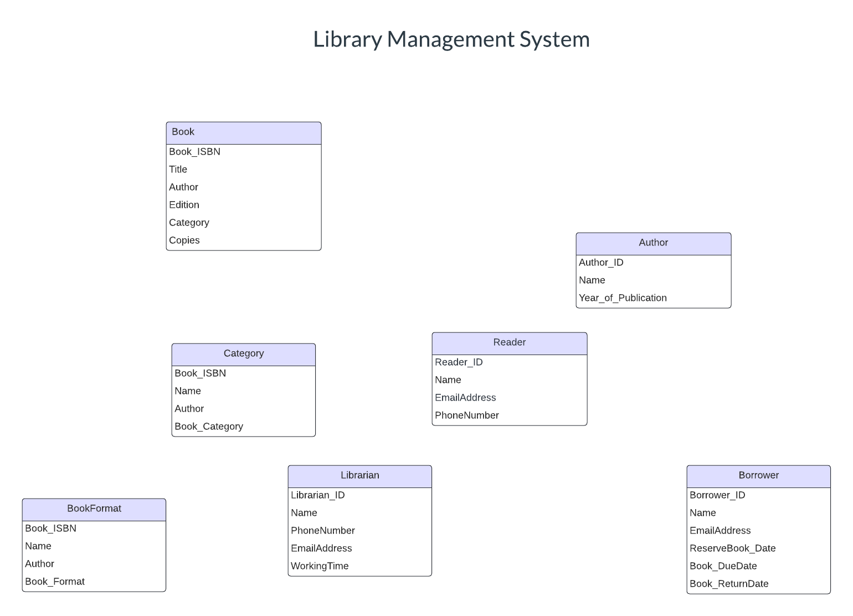Select the Title attribute row of Book

[178, 169]
